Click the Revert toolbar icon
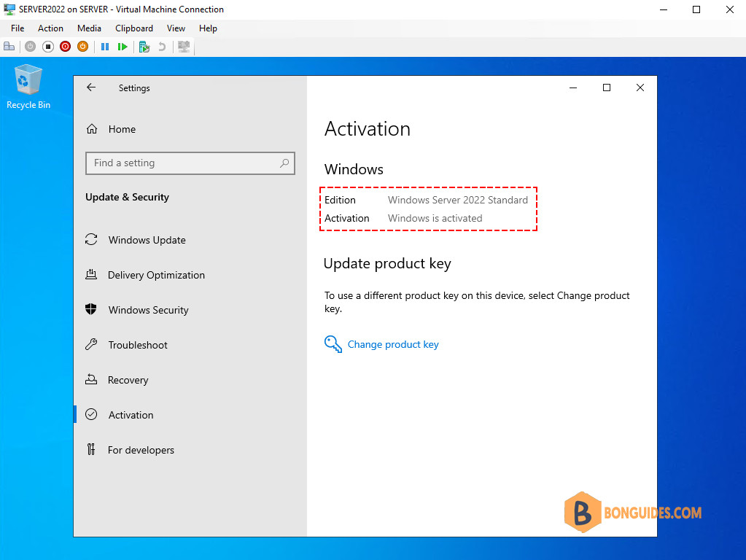The height and width of the screenshot is (560, 746). tap(162, 47)
